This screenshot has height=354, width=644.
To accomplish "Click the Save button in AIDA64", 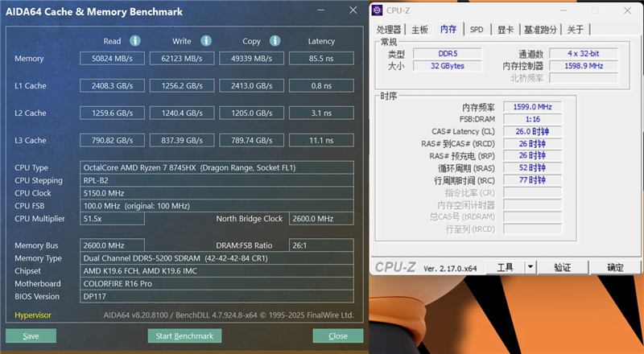I will [x=31, y=336].
